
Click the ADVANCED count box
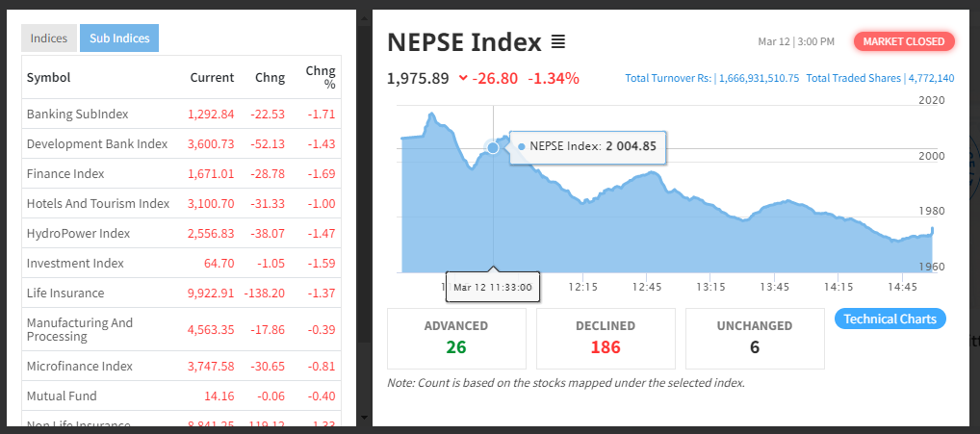456,338
